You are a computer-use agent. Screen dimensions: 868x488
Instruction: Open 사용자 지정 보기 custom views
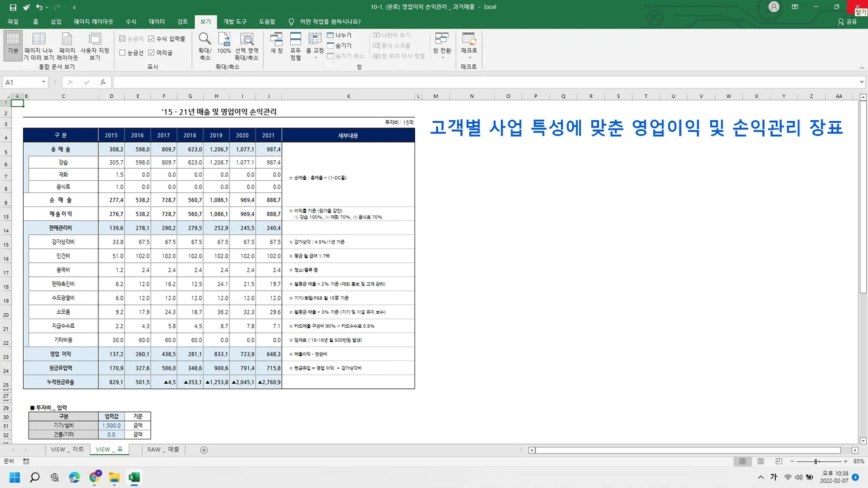(95, 46)
